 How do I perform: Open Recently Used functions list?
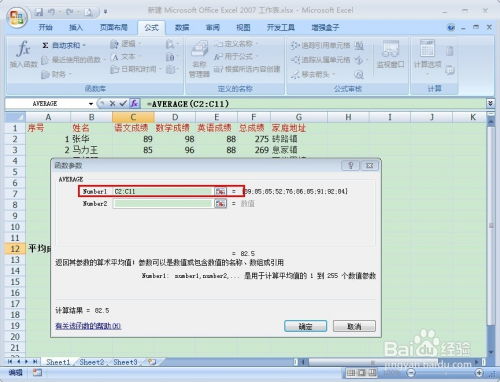[73, 60]
